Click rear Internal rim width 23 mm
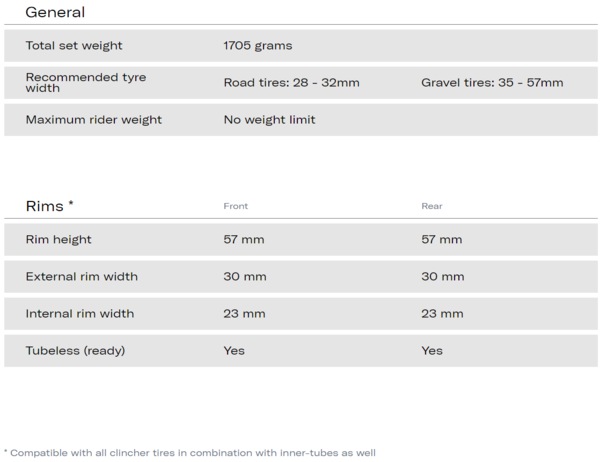Image resolution: width=600 pixels, height=462 pixels. point(442,313)
